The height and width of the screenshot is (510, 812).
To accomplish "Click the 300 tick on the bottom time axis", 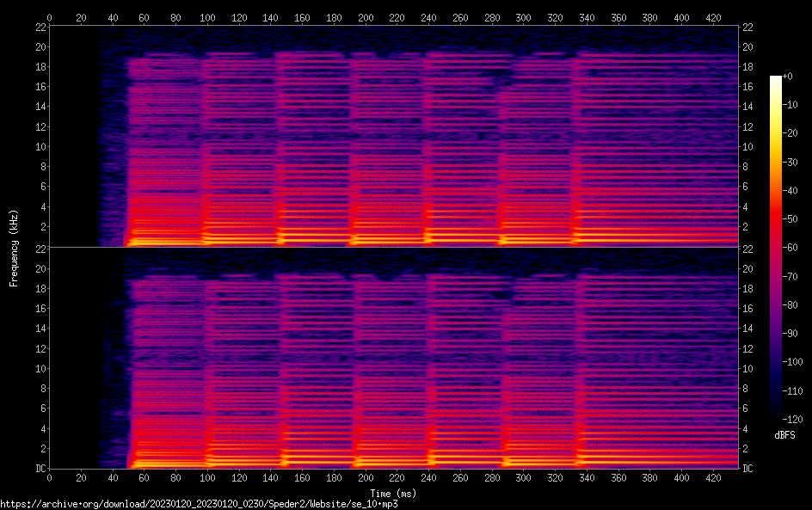I will (x=524, y=478).
